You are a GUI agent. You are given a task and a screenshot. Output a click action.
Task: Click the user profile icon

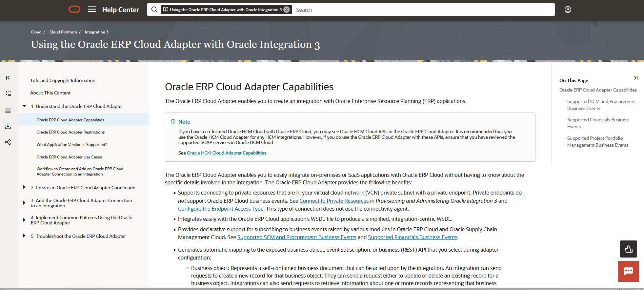pos(568,10)
